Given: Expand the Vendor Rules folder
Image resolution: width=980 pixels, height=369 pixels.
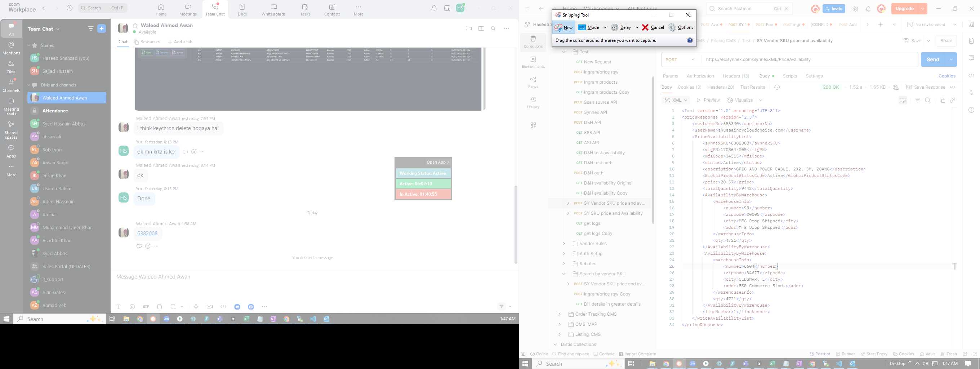Looking at the screenshot, I should [x=564, y=244].
